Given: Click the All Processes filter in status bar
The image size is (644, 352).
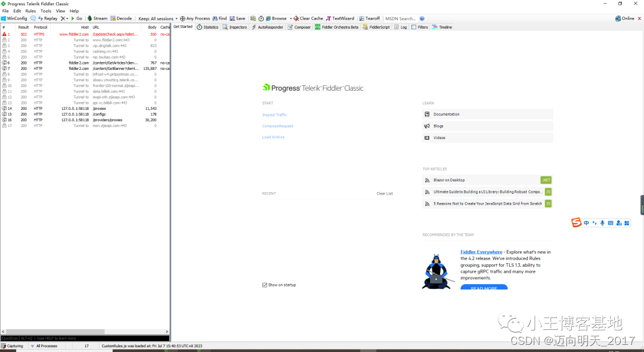Looking at the screenshot, I should pyautogui.click(x=44, y=346).
